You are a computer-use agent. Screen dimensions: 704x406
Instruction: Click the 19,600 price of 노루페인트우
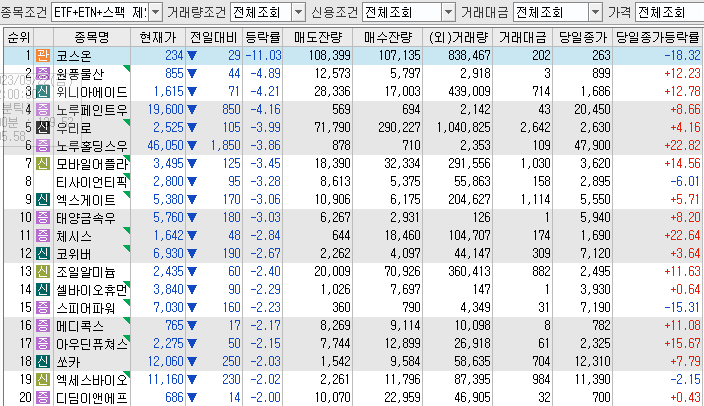click(166, 110)
